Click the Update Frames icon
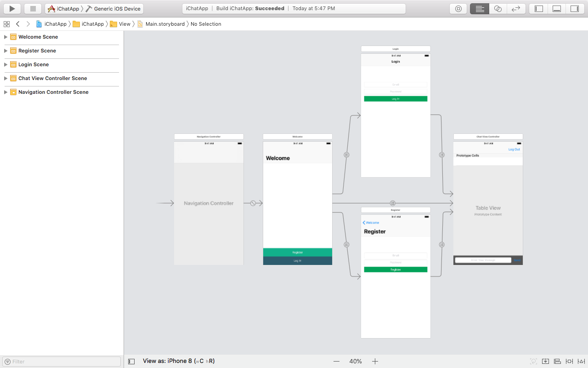The height and width of the screenshot is (368, 588). click(533, 362)
